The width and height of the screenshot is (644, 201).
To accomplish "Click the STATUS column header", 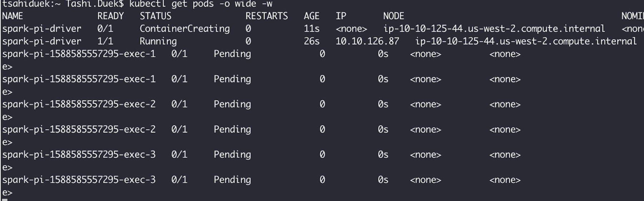I will 155,16.
